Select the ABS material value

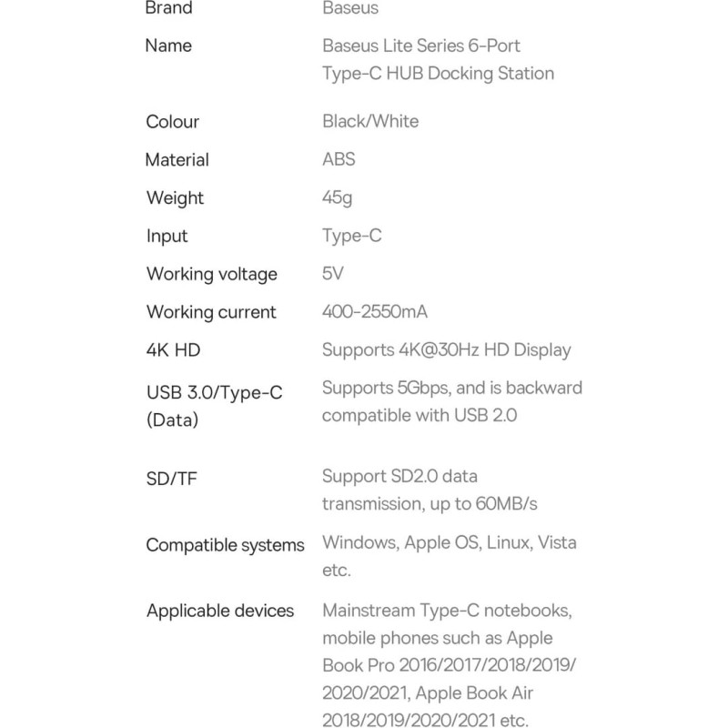[x=339, y=159]
